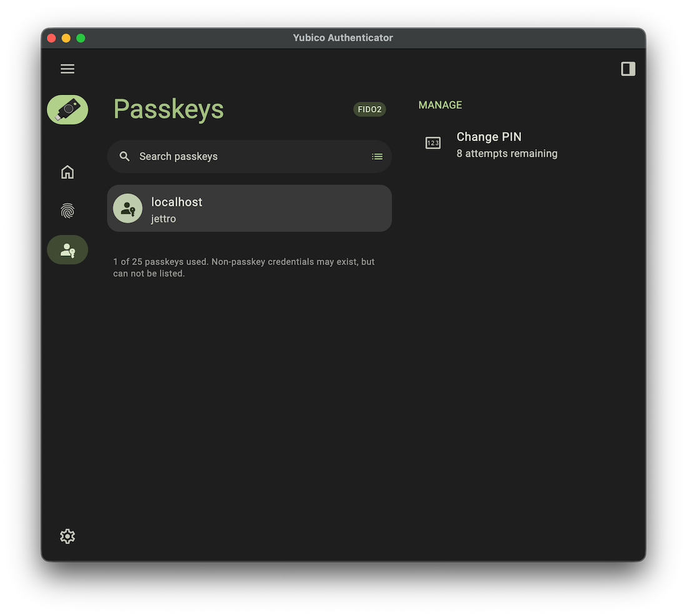Select the Passkeys sidebar icon
The width and height of the screenshot is (687, 616).
pyautogui.click(x=67, y=250)
